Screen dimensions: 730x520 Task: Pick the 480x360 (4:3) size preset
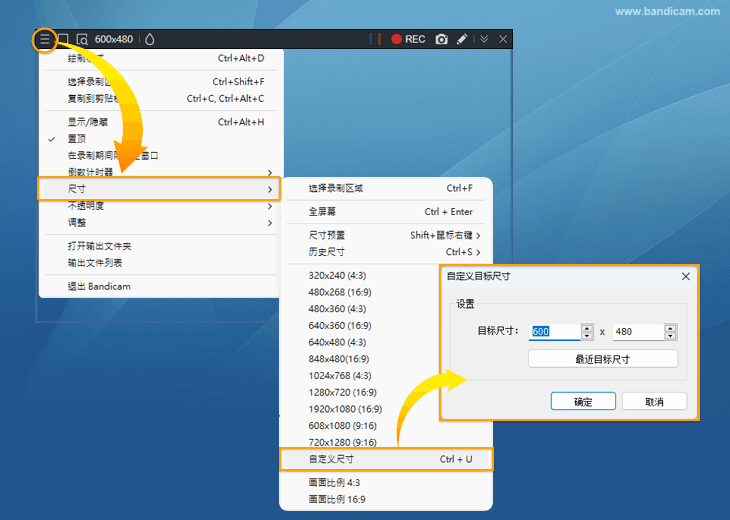[337, 309]
